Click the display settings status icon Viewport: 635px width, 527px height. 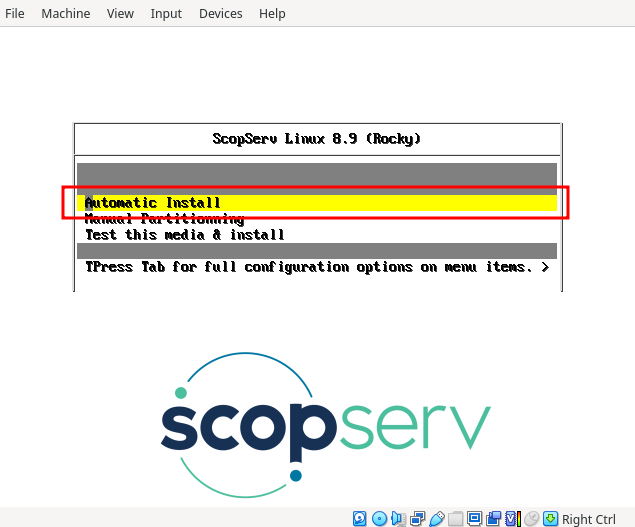pyautogui.click(x=475, y=518)
